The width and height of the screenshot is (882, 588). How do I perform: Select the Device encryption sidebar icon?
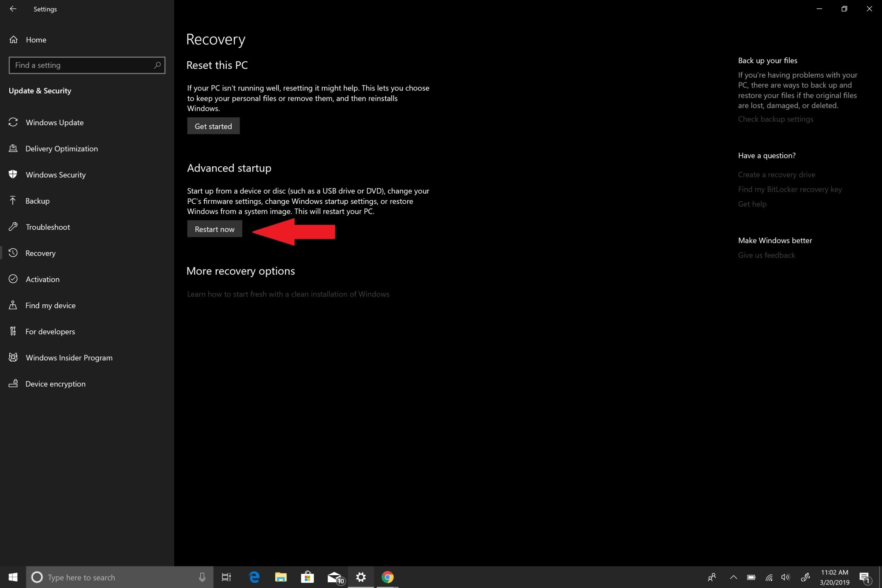tap(13, 383)
